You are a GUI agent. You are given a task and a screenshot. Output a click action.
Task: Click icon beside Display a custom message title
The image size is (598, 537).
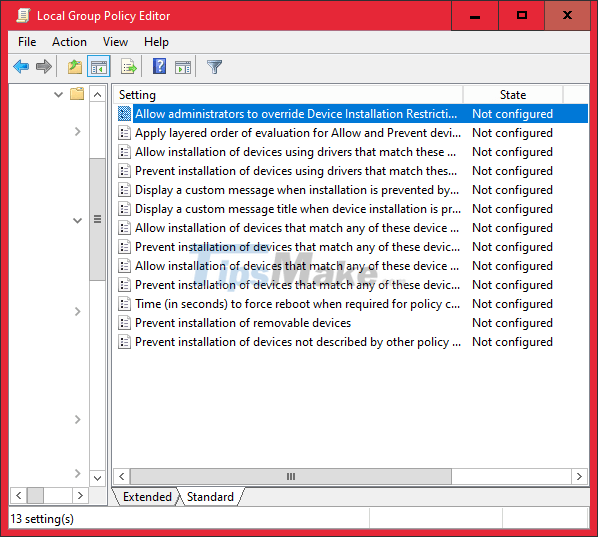pos(124,209)
